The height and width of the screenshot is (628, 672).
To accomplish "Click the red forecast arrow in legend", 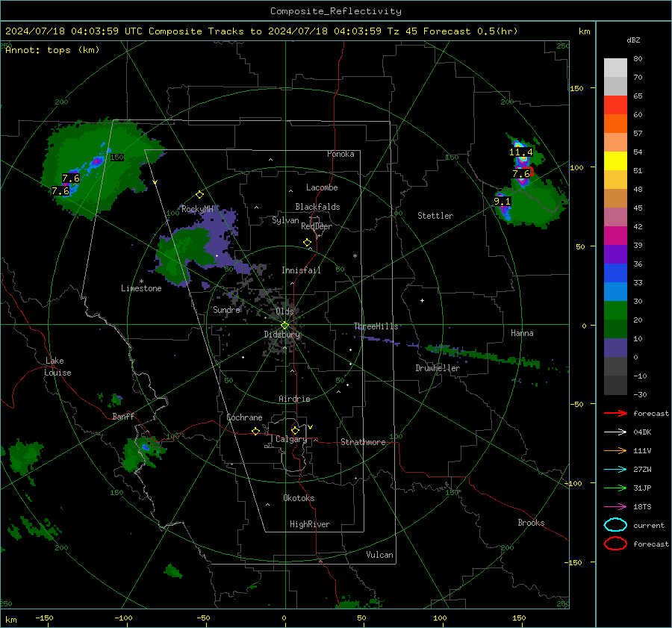I will 615,413.
